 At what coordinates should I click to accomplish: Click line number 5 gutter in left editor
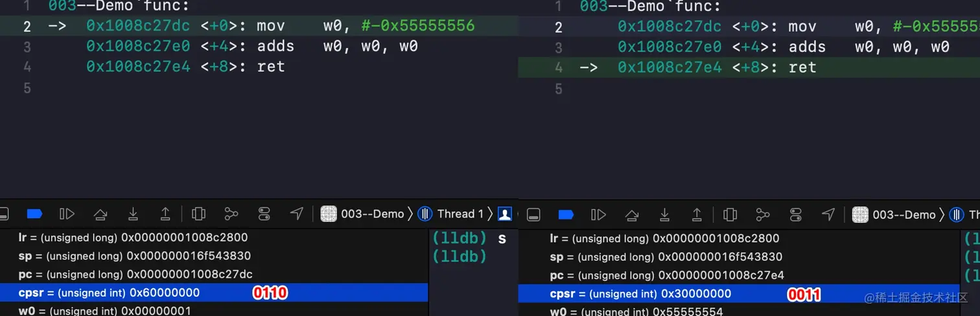coord(27,87)
